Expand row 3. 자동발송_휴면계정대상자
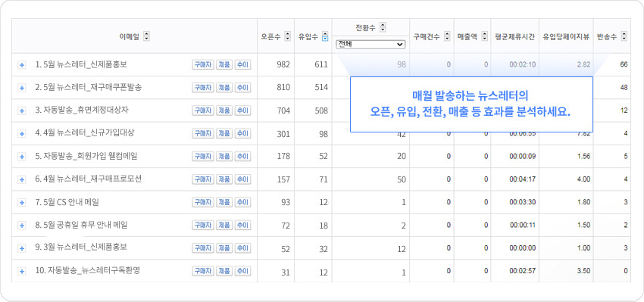 (22, 111)
